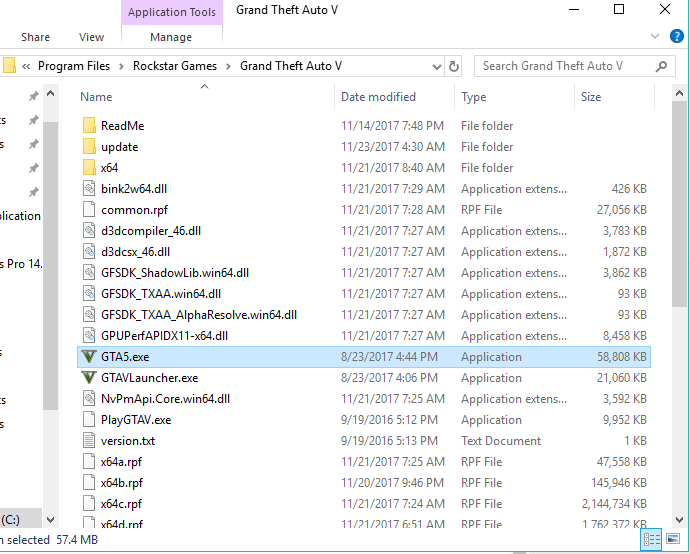Click the ReadMe folder icon
Viewport: 690px width, 554px height.
[x=89, y=125]
